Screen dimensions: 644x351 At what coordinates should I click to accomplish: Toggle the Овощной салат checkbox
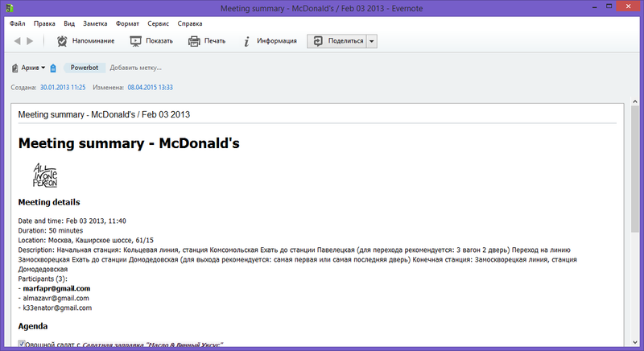[x=22, y=345]
